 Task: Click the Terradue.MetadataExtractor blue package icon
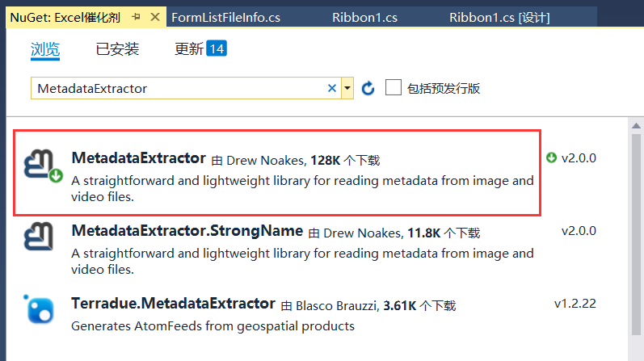pos(39,309)
